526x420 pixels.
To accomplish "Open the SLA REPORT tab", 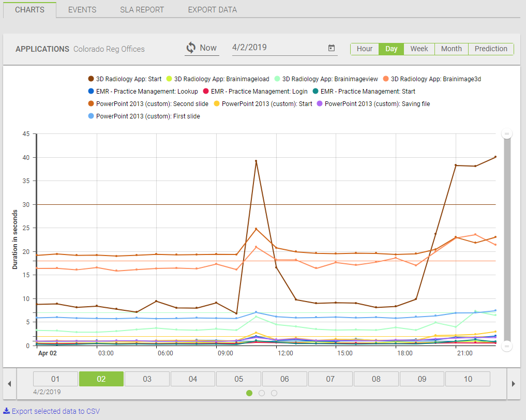I will pyautogui.click(x=142, y=9).
